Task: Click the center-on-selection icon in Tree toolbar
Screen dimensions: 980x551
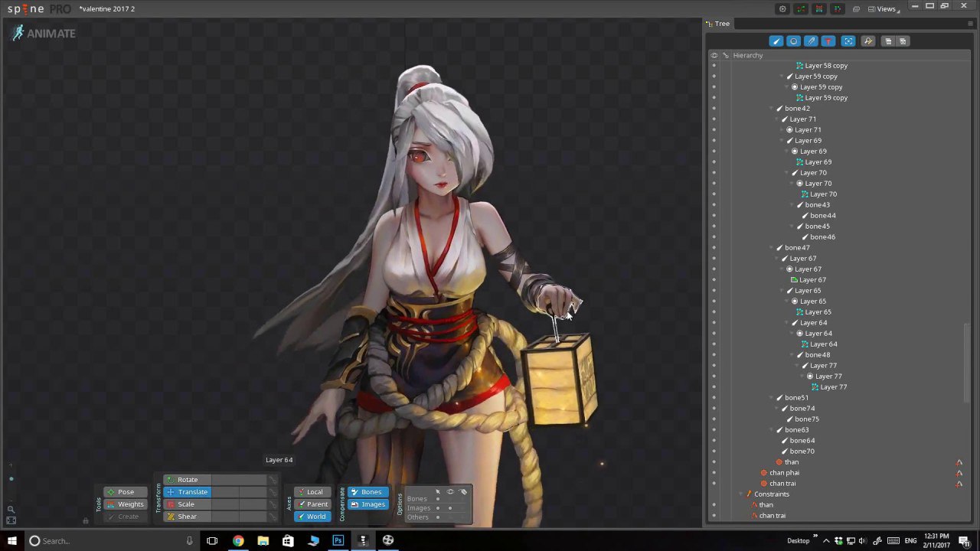Action: click(x=848, y=41)
